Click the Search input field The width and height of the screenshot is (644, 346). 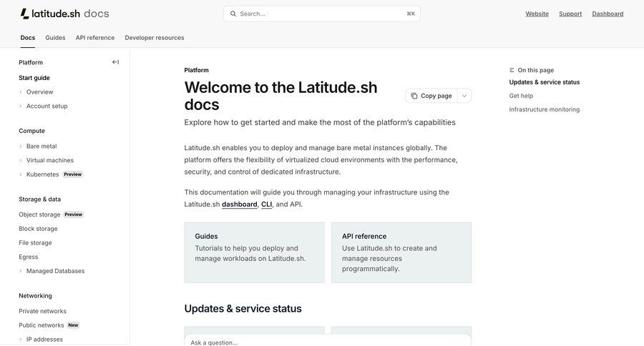(321, 14)
